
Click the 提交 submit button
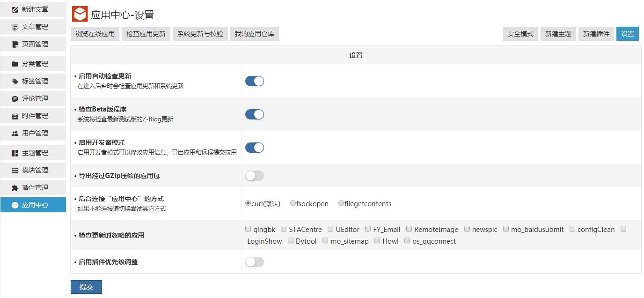pos(86,287)
